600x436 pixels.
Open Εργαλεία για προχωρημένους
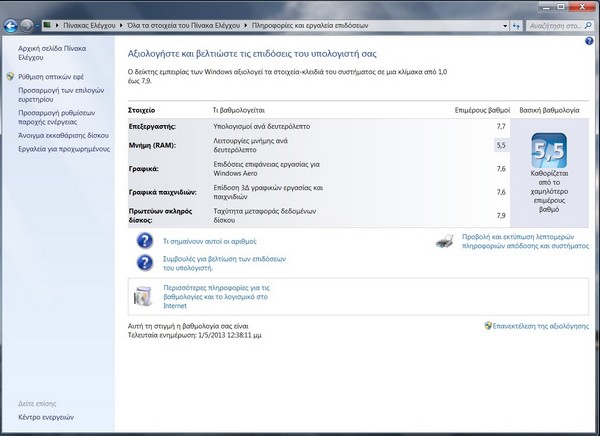coord(64,149)
